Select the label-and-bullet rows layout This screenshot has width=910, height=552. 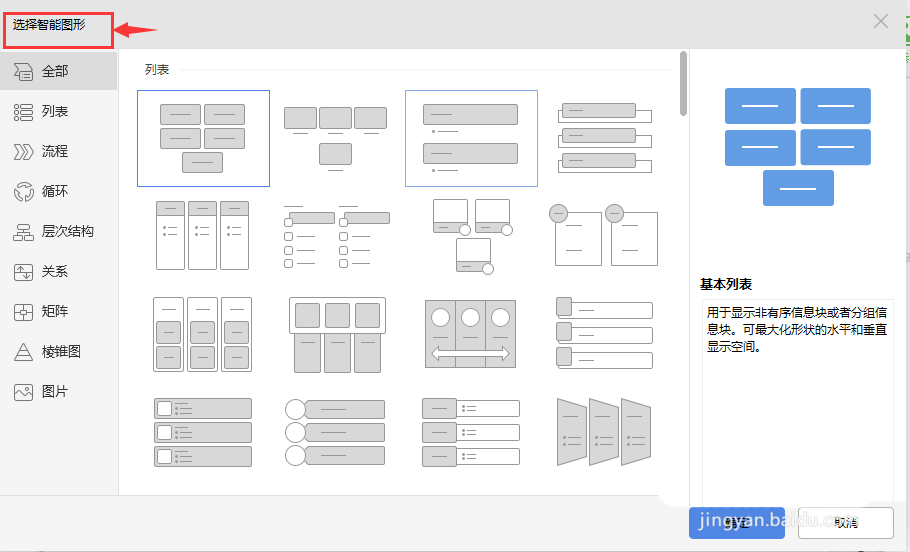[x=471, y=432]
